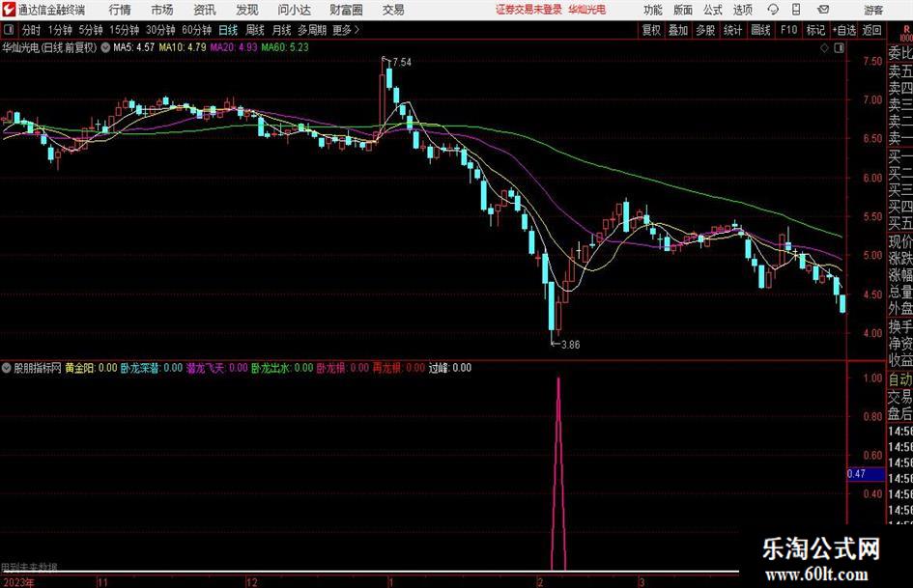Image resolution: width=913 pixels, height=588 pixels.
Task: Click the 叠加 overlay toolbar button
Action: 678,30
